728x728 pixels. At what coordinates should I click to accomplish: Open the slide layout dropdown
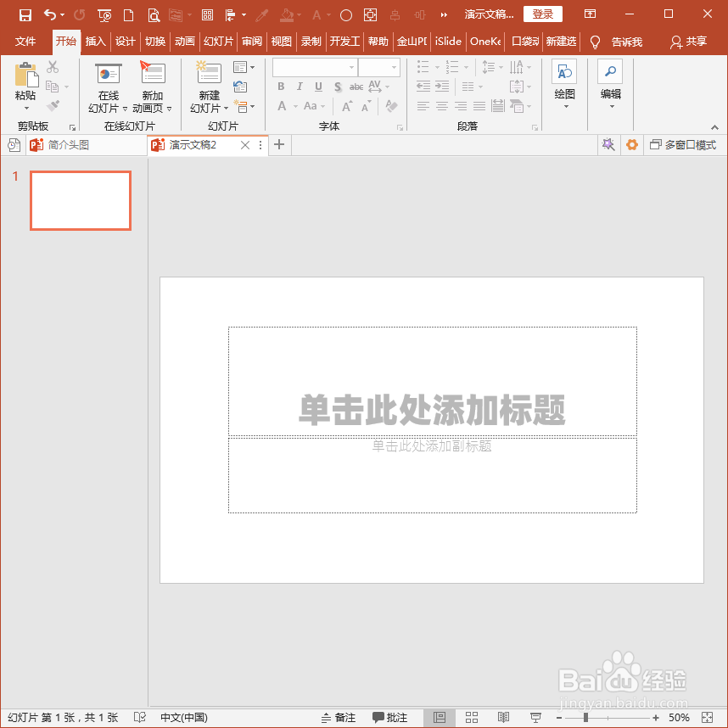tap(244, 67)
